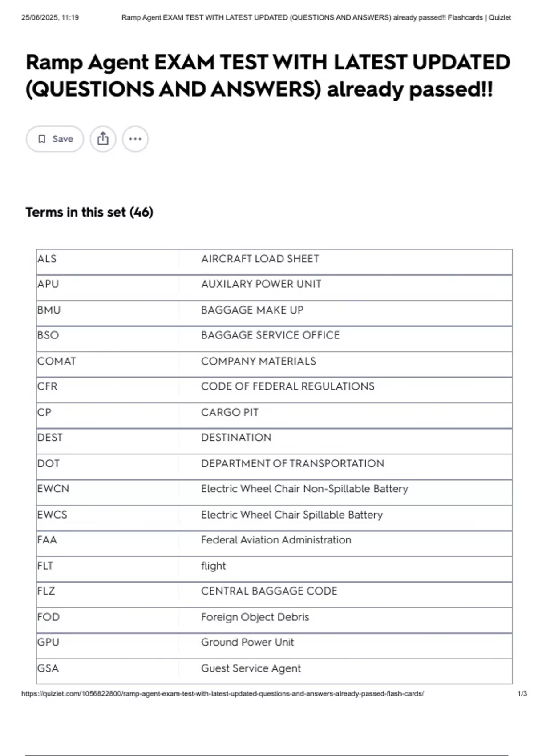The width and height of the screenshot is (534, 756).
Task: Click the share icon button
Action: click(103, 139)
